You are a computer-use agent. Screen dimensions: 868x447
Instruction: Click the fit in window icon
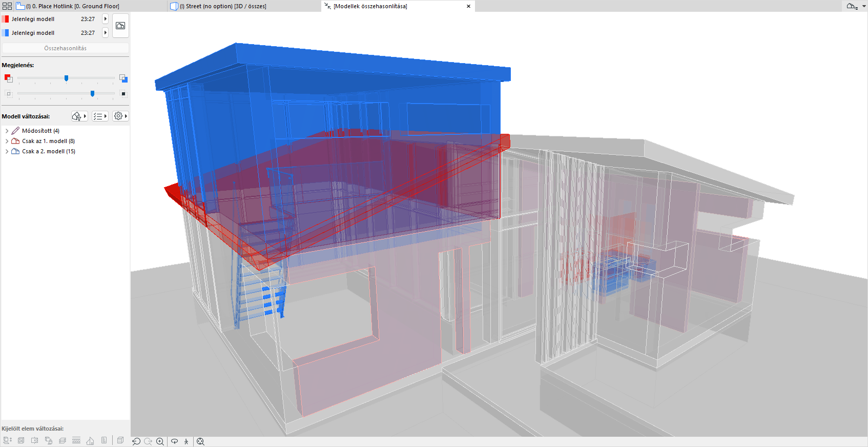200,441
